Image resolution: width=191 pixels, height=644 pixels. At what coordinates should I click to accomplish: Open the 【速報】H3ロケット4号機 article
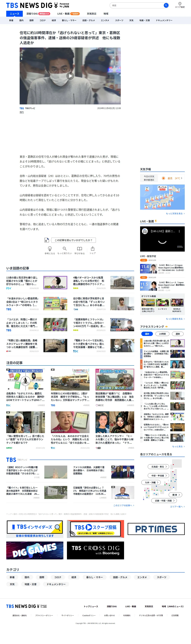pos(37,472)
